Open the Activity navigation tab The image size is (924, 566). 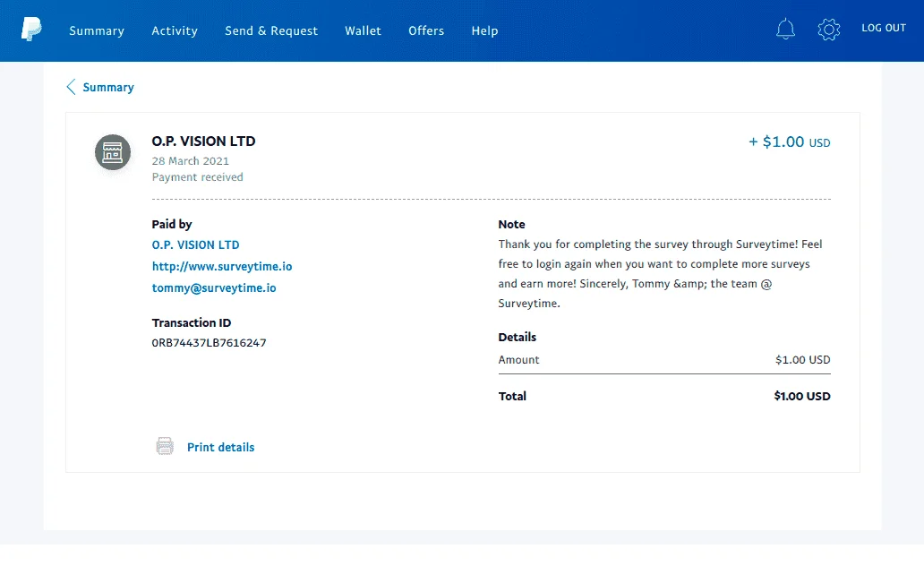175,30
